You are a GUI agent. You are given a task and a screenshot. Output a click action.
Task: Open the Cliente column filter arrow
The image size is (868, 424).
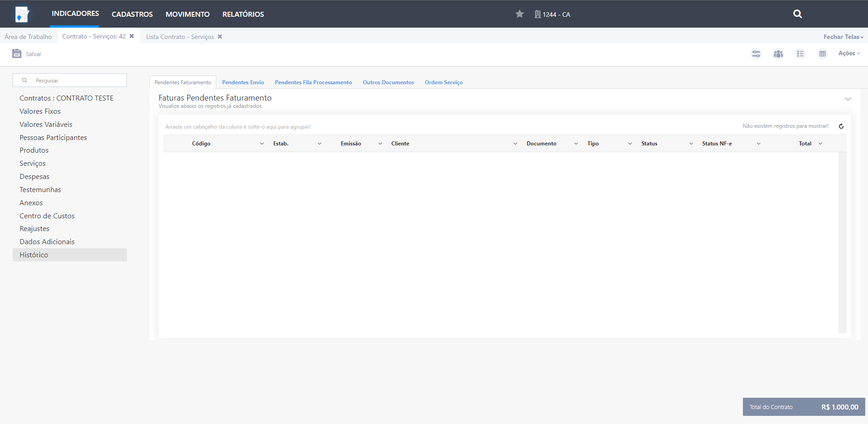[515, 144]
